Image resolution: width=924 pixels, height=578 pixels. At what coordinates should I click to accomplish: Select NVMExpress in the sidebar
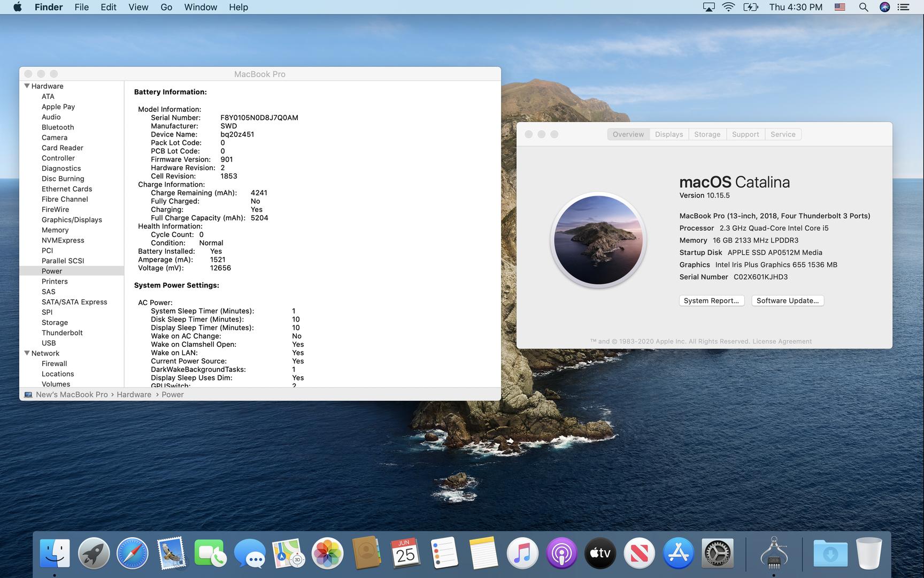pos(63,240)
